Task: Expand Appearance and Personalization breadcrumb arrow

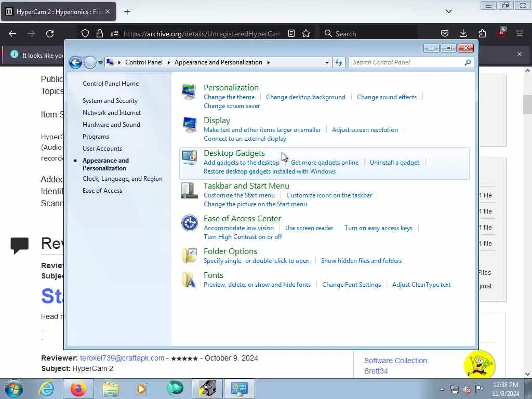Action: [269, 62]
